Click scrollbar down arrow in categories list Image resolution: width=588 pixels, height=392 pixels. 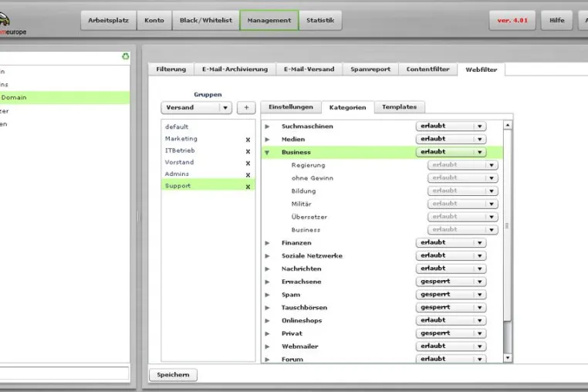[508, 358]
